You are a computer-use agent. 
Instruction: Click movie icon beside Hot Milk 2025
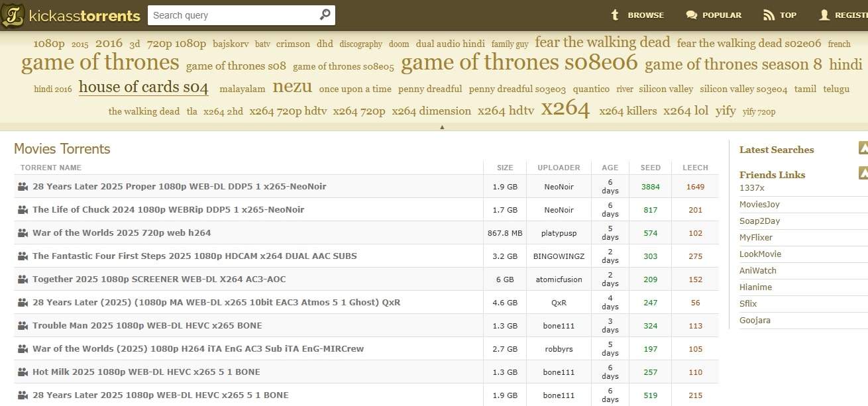tap(23, 372)
